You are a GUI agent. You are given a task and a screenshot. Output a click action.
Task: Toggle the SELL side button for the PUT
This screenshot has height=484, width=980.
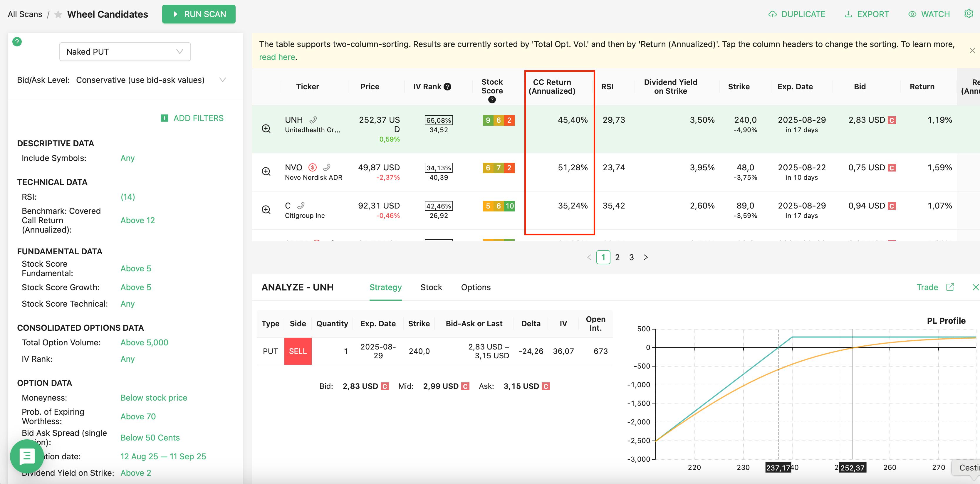click(298, 351)
